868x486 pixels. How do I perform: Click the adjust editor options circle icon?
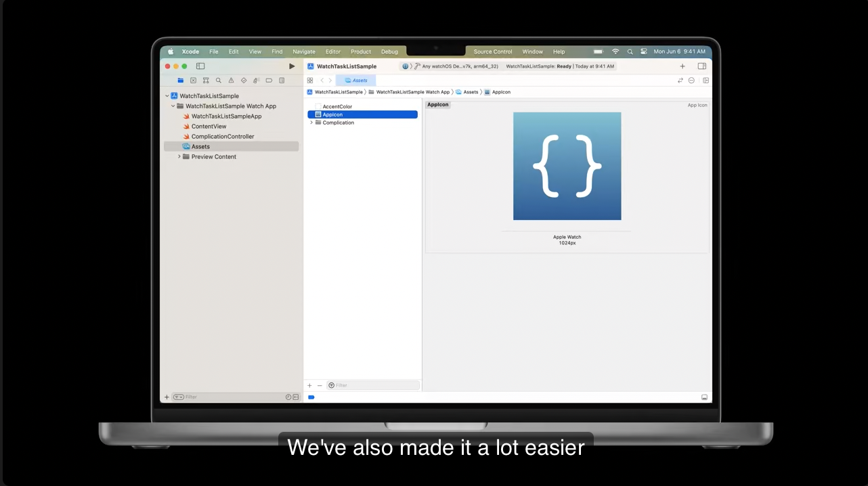(691, 81)
